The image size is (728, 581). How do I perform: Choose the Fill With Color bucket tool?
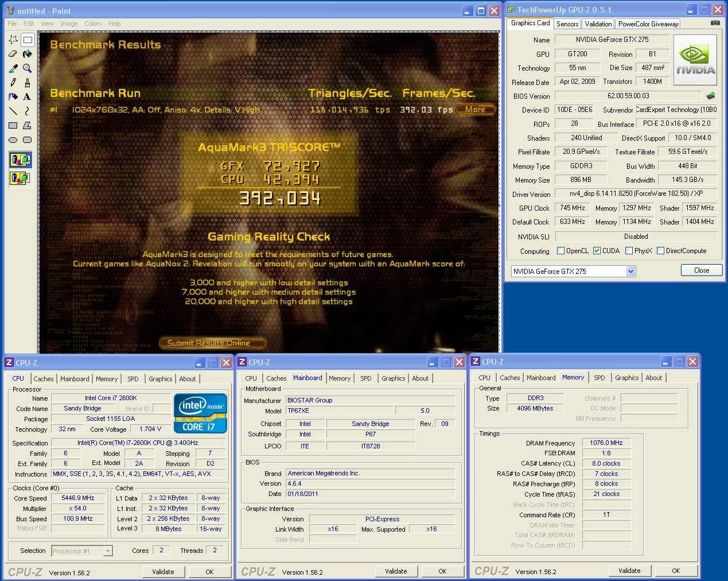pyautogui.click(x=27, y=54)
